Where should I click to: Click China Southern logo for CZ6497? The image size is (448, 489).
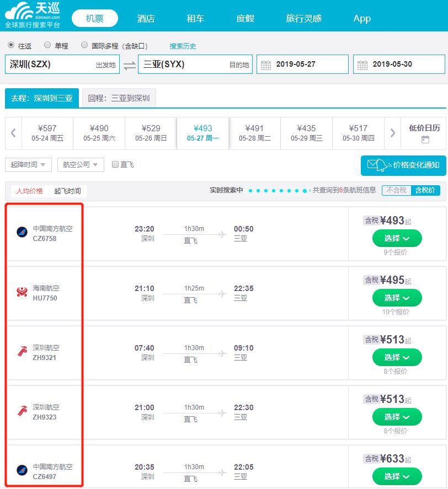click(22, 470)
